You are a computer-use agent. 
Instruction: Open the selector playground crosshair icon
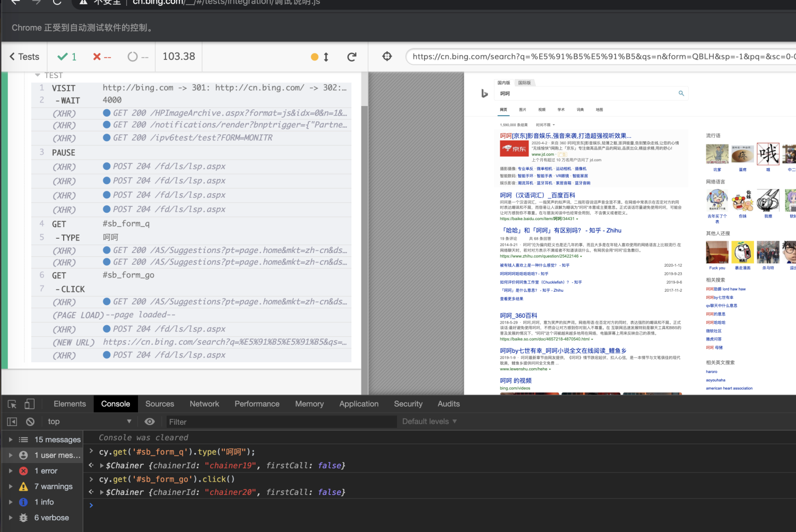[387, 56]
